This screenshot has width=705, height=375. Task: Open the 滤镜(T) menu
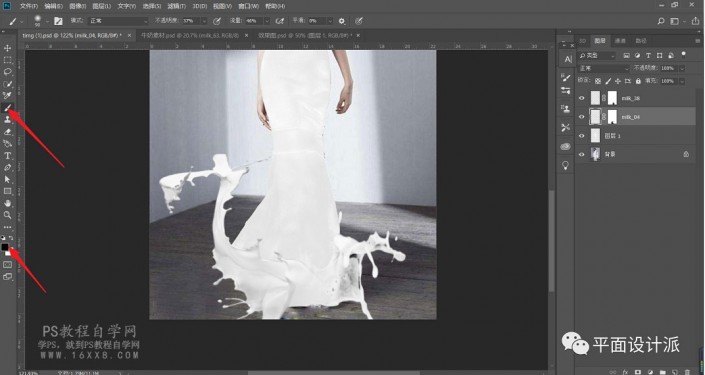[x=176, y=6]
